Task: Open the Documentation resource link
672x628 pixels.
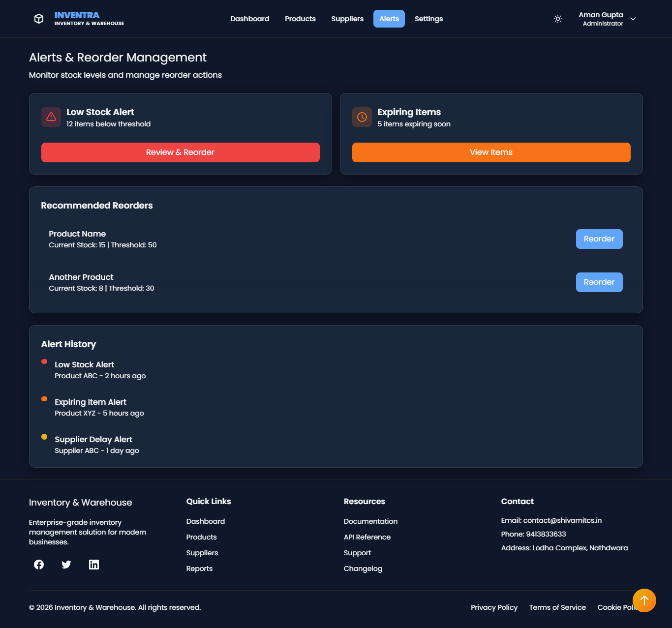Action: (371, 521)
